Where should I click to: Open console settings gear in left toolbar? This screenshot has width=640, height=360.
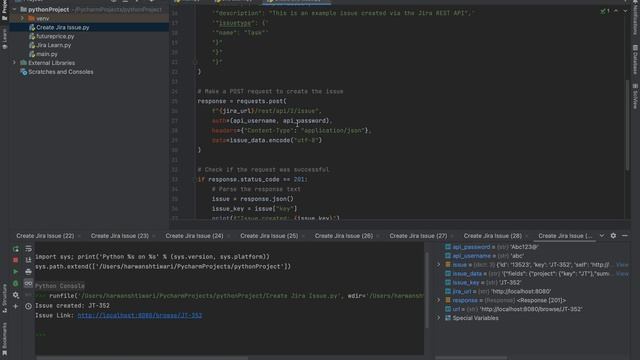(16, 295)
